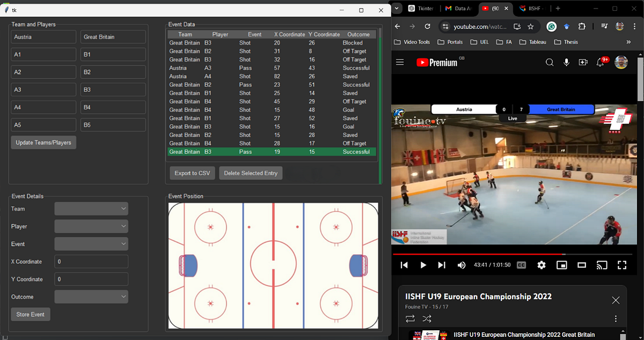This screenshot has height=340, width=644.
Task: Click the X Coordinate input field
Action: [91, 261]
